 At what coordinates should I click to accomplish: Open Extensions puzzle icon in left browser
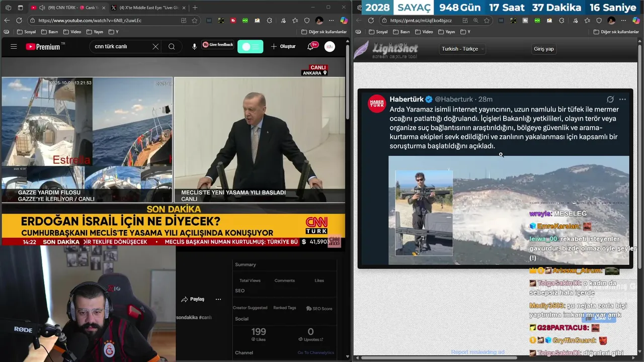(x=270, y=21)
